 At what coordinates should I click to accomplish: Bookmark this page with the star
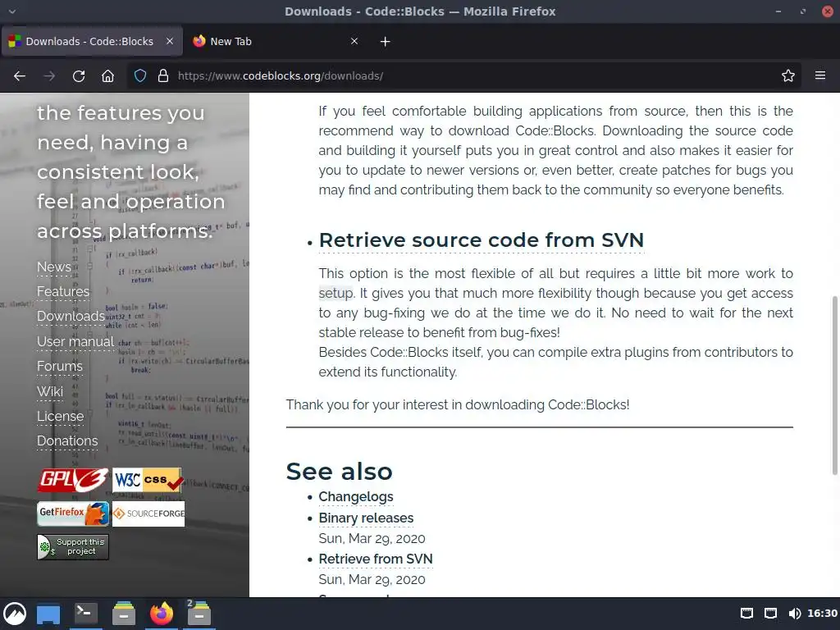point(787,75)
